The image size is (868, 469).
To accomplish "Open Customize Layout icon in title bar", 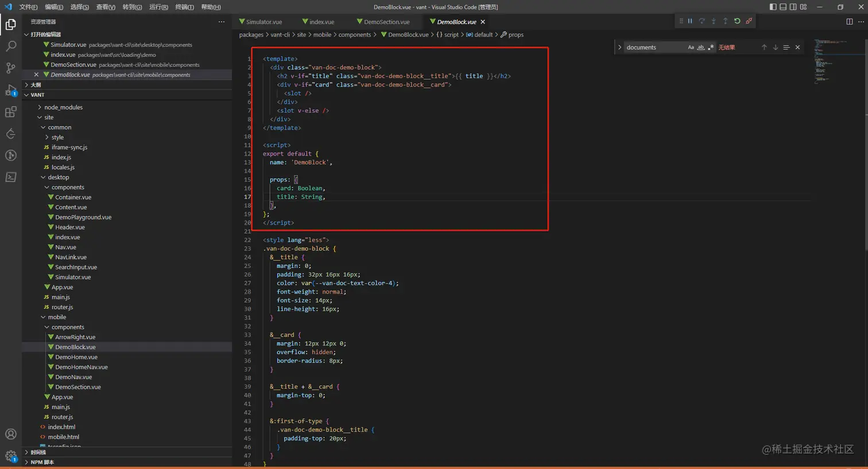I will pos(803,7).
